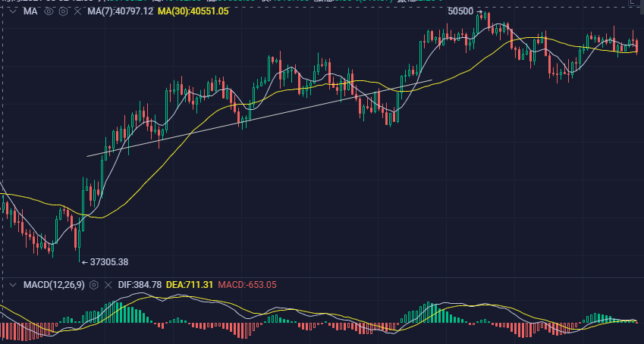Viewport: 644px width, 344px height.
Task: Open MACD(12,26,9) settings hexagon icon
Action: click(x=94, y=285)
